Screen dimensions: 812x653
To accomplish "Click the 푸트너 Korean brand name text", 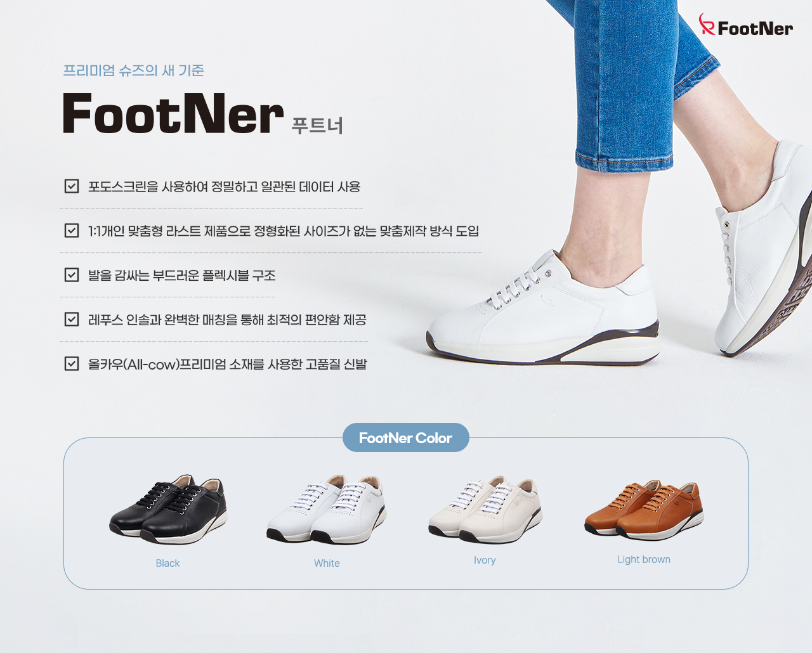I will point(317,126).
